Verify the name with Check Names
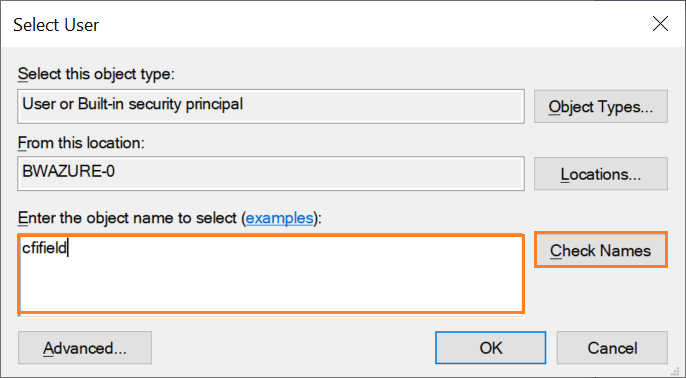686x378 pixels. point(601,250)
